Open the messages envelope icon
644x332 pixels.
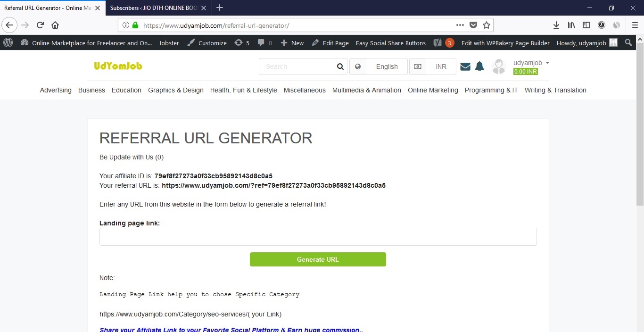click(465, 66)
